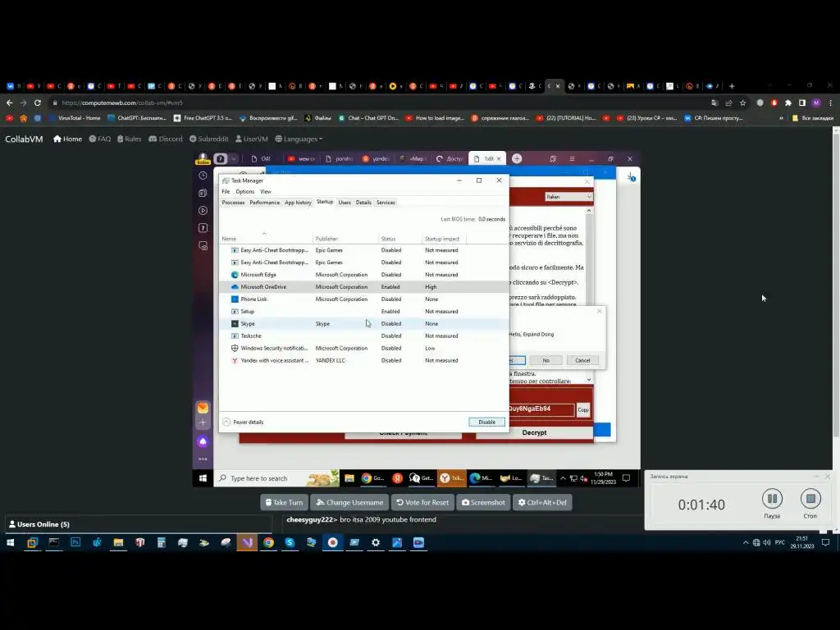Image resolution: width=840 pixels, height=630 pixels.
Task: Open the VM notification center icon
Action: point(626,478)
